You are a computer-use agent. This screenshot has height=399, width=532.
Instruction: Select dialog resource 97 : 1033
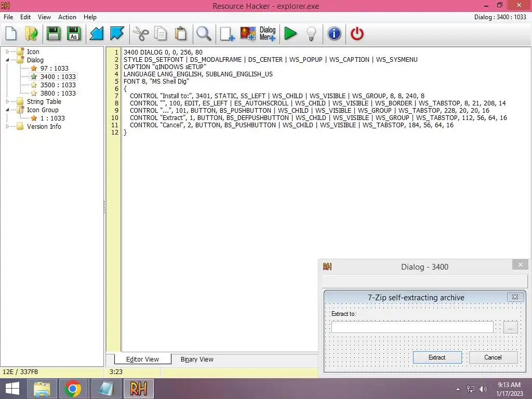coord(54,68)
